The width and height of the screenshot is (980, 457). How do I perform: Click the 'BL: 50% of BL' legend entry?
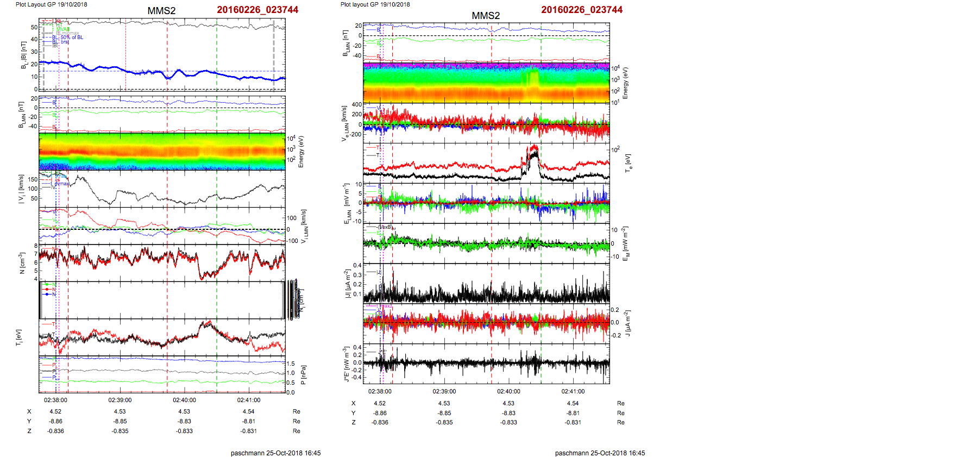68,37
